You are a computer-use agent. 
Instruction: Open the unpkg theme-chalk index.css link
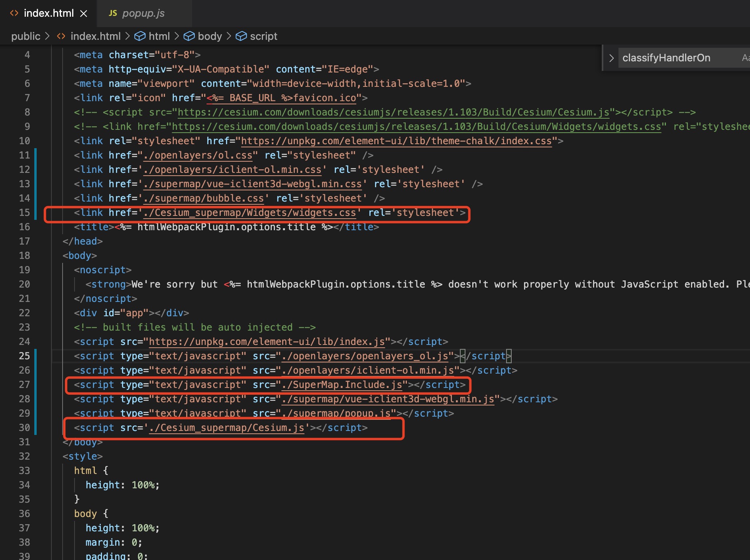(396, 141)
